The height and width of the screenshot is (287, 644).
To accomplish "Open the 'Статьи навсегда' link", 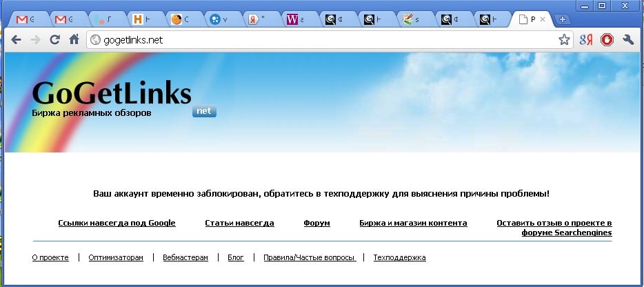I will pos(239,223).
